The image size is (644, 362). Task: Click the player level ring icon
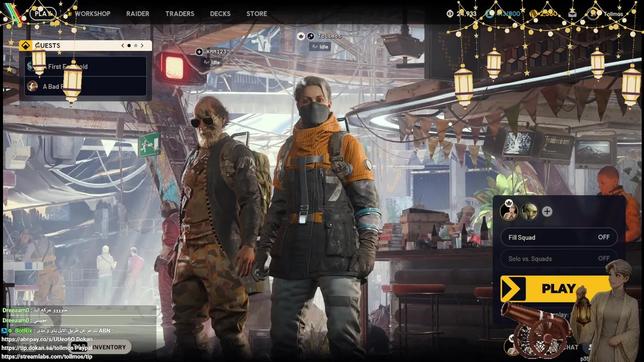click(594, 14)
